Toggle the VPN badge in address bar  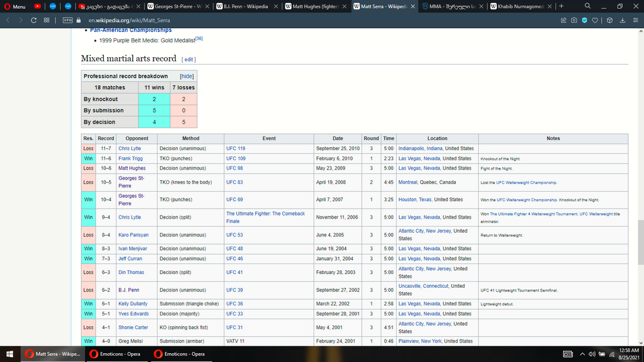pos(67,19)
